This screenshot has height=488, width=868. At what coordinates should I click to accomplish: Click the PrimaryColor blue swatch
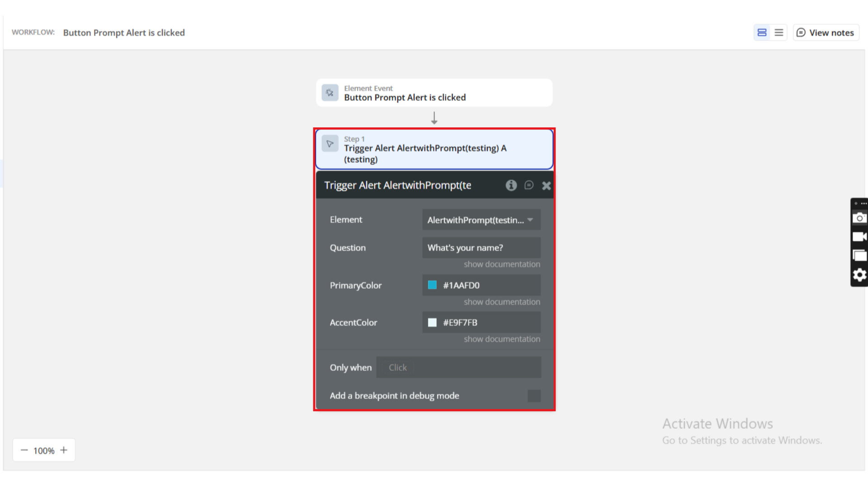tap(432, 285)
